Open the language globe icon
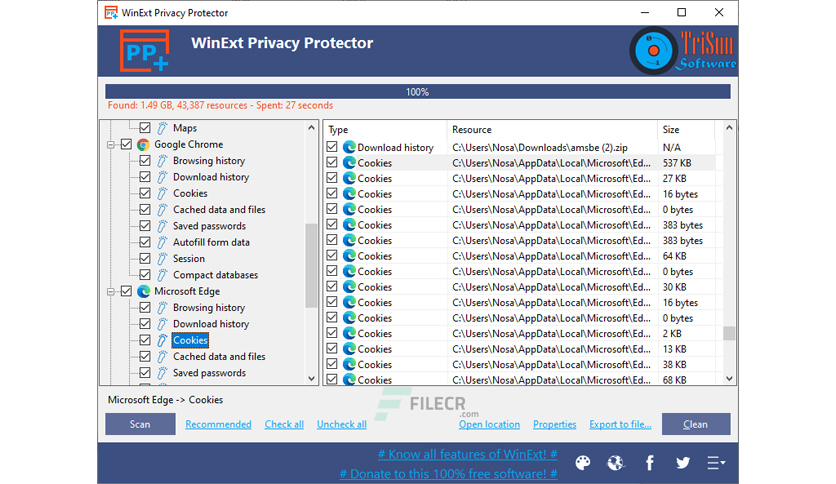Viewport: 836px width, 484px height. click(616, 463)
